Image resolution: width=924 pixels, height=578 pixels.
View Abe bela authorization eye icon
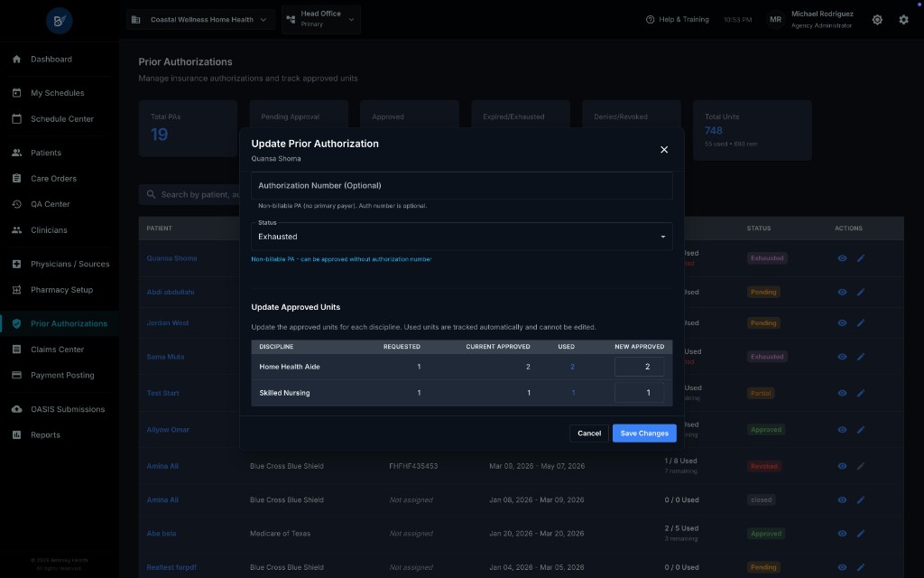click(842, 533)
